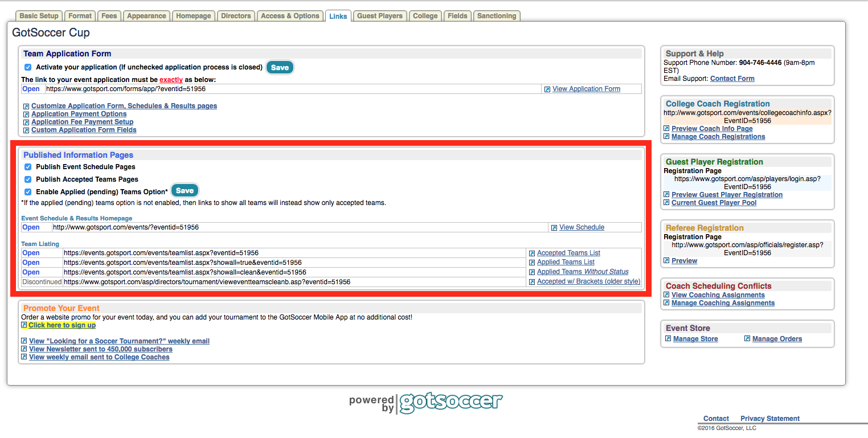The width and height of the screenshot is (868, 438).
Task: Click icon beside Applied Teams List
Action: (532, 263)
